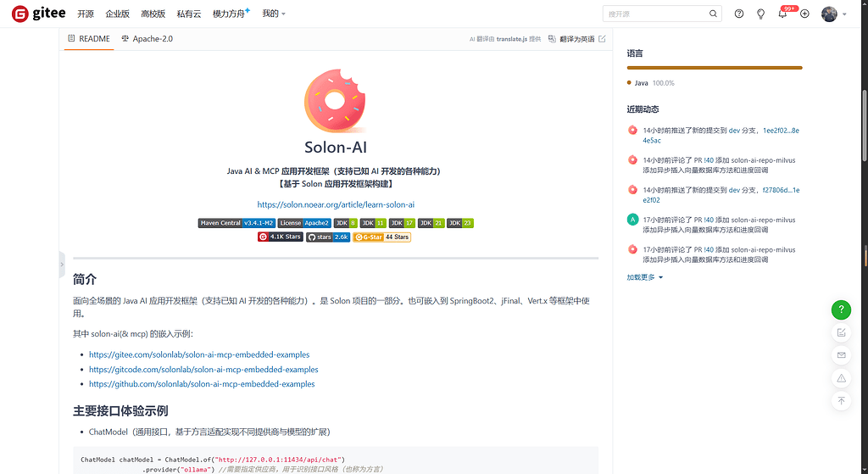
Task: Click the plus create-new icon
Action: click(x=805, y=14)
